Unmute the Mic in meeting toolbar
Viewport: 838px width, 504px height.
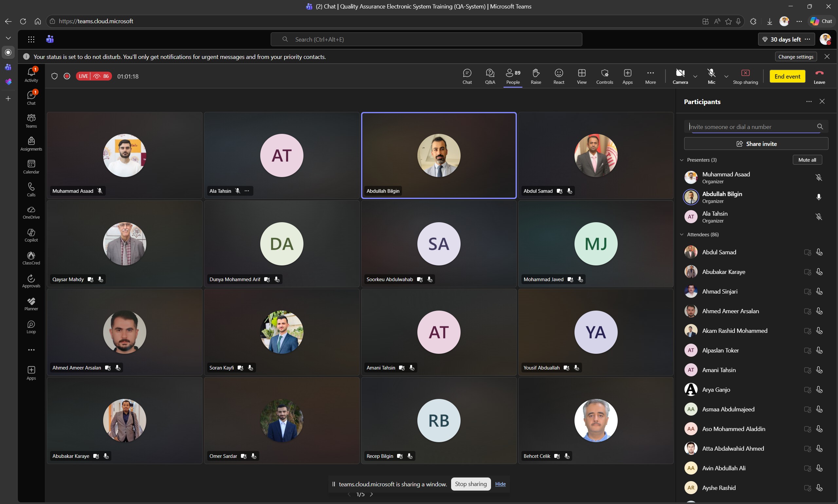coord(711,76)
